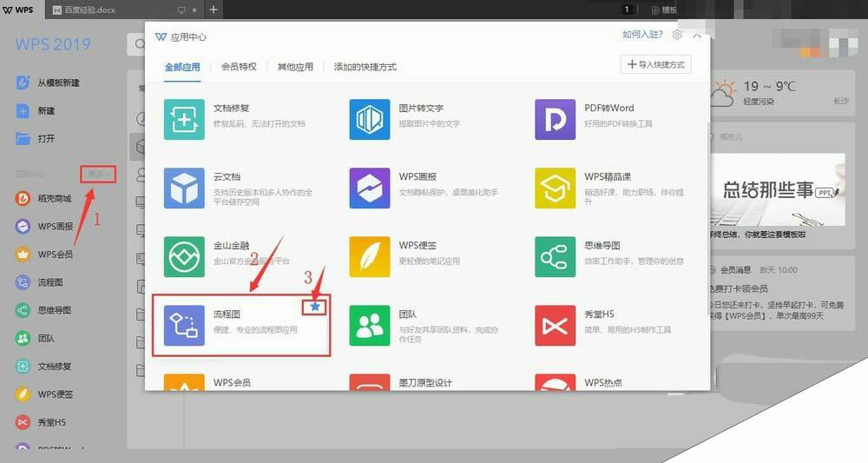Open the 如何入驻? link

click(x=642, y=35)
